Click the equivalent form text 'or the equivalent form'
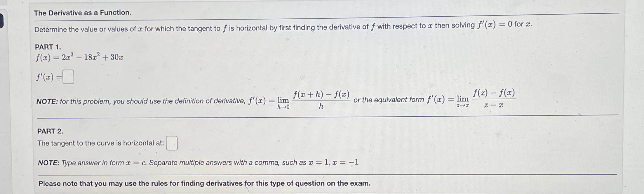The width and height of the screenshot is (644, 194). pos(388,100)
